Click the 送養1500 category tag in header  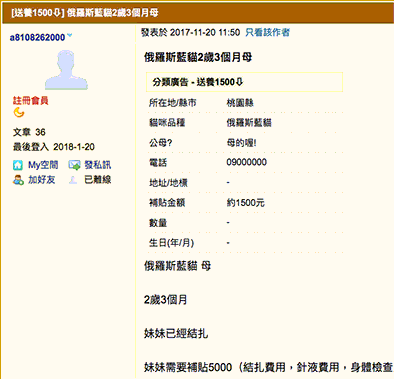(37, 13)
